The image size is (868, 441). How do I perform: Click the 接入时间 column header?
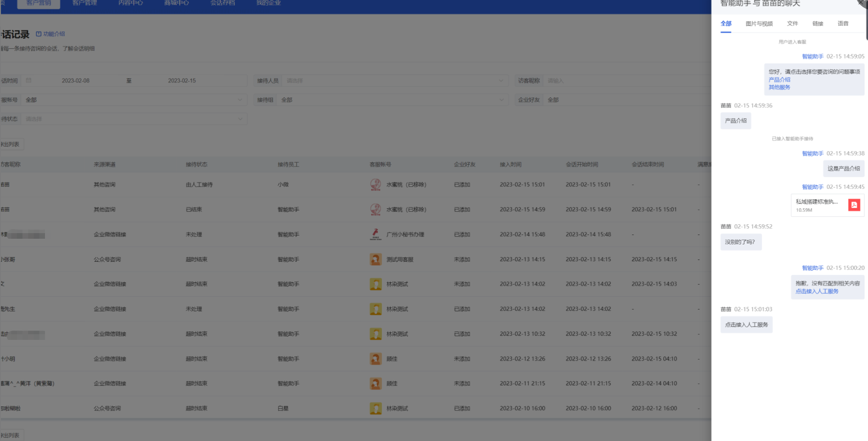point(510,165)
